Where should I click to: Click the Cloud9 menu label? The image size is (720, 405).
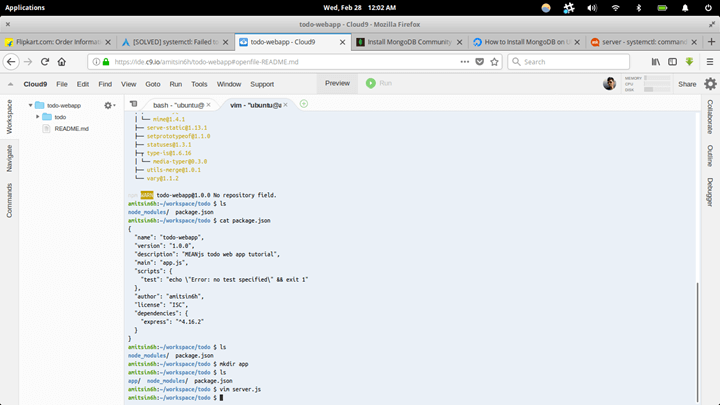pos(35,84)
